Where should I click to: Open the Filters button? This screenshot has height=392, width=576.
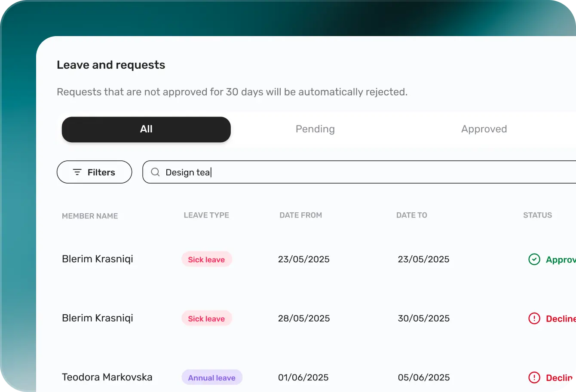point(94,172)
